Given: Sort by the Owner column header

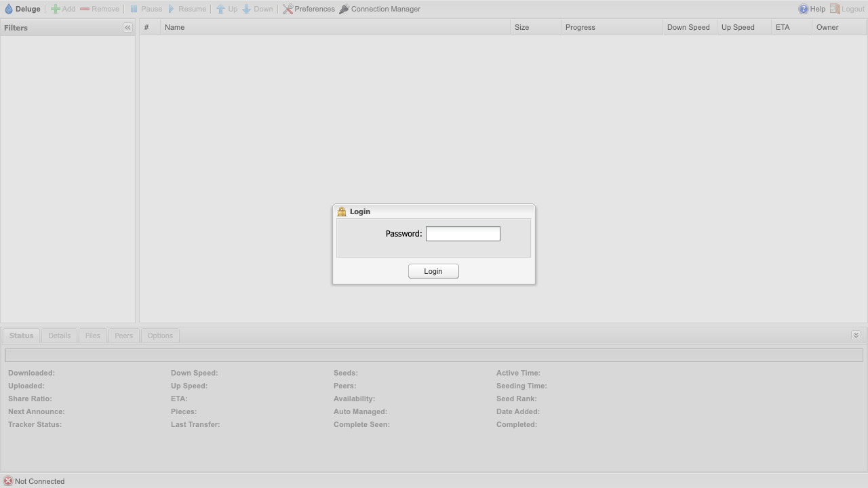Looking at the screenshot, I should [839, 27].
